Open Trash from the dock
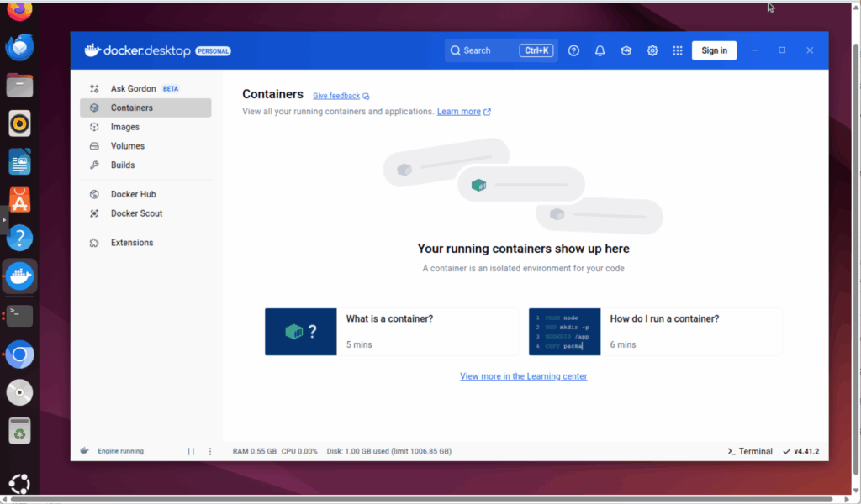 point(20,431)
